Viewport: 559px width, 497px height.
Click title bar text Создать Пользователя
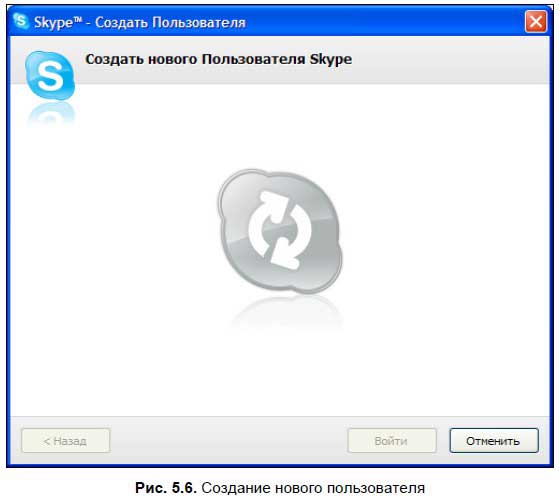pos(170,22)
